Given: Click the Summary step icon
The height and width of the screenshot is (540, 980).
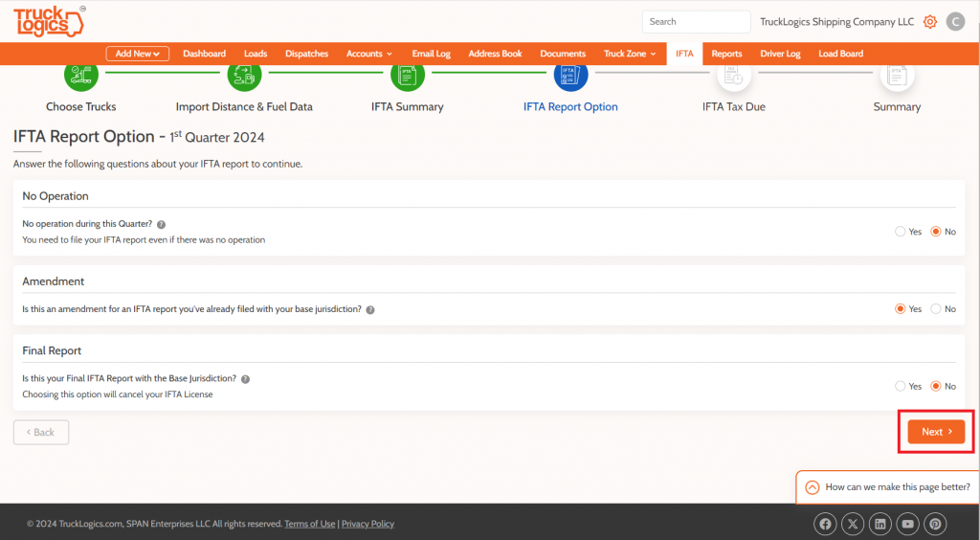Looking at the screenshot, I should tap(897, 77).
